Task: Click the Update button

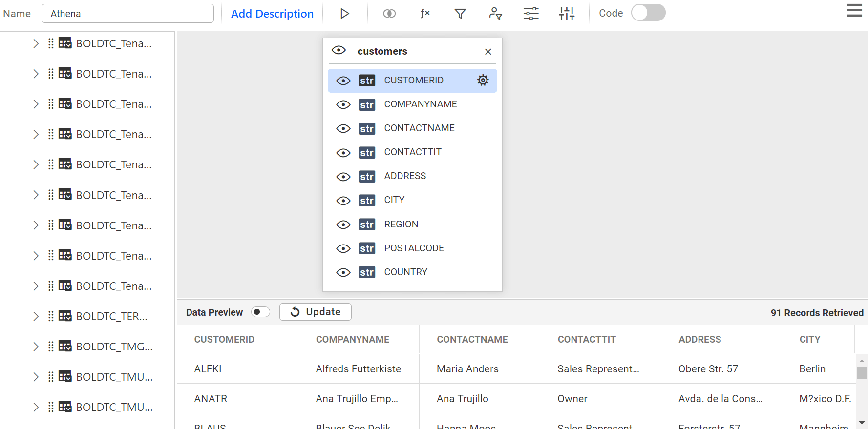Action: tap(316, 312)
